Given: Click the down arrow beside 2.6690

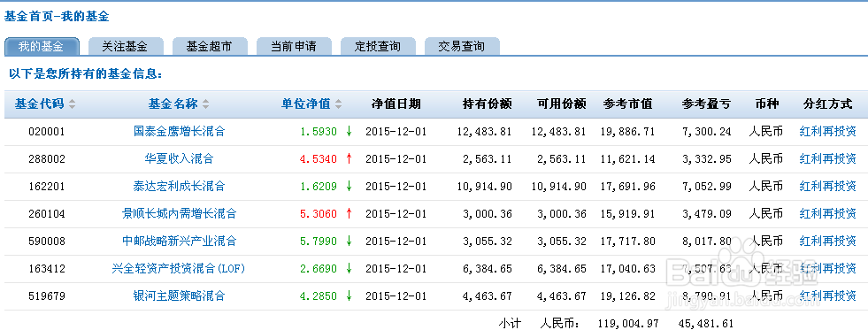Looking at the screenshot, I should (350, 269).
